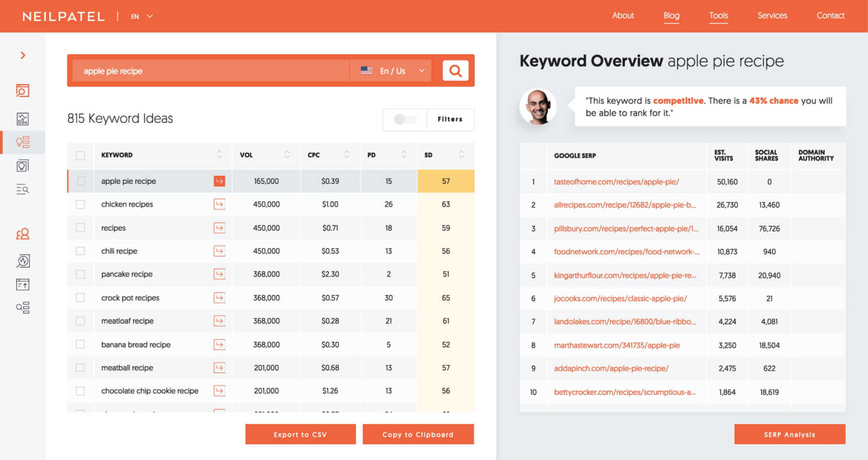Click arrow icon for chocolate chip cookie recipe
Viewport: 868px width, 460px height.
click(219, 391)
